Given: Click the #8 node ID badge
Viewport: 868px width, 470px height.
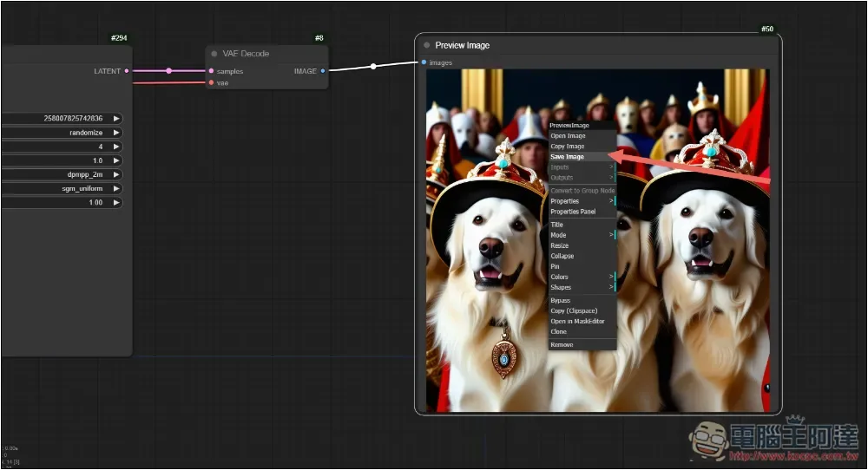Looking at the screenshot, I should click(x=319, y=38).
